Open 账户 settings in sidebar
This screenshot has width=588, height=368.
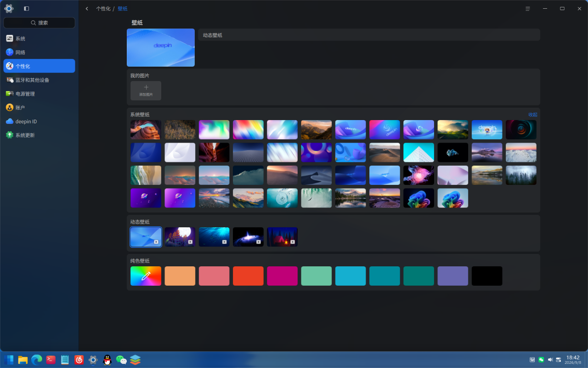tap(39, 108)
